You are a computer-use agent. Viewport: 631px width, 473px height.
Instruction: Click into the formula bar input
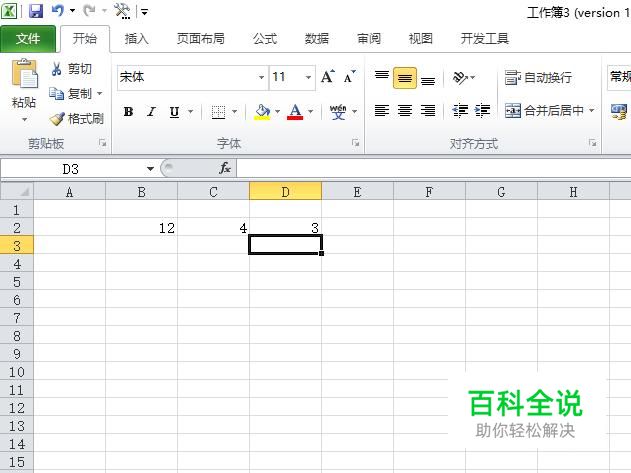point(434,168)
